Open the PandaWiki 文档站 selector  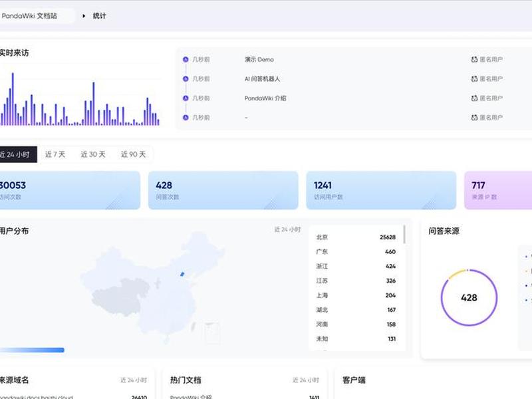click(x=36, y=16)
